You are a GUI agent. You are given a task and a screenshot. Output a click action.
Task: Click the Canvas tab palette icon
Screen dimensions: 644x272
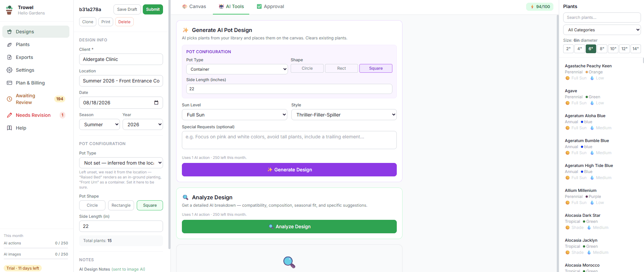pos(185,6)
